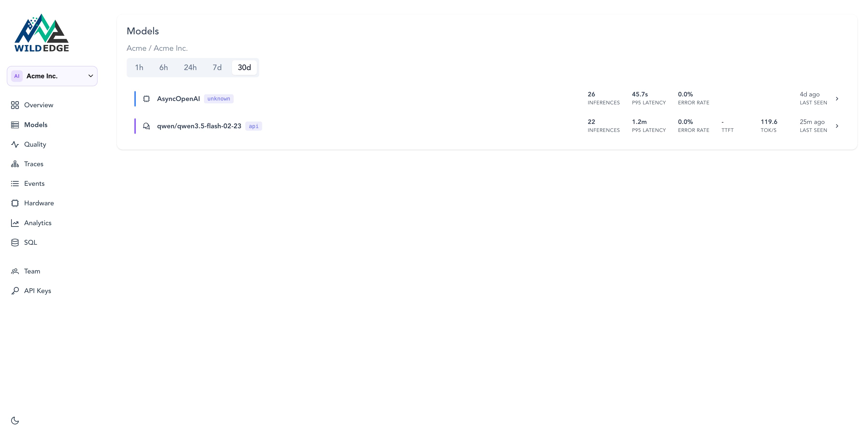Screen dimensions: 868x430
Task: Select the Models icon in the sidebar
Action: point(15,125)
